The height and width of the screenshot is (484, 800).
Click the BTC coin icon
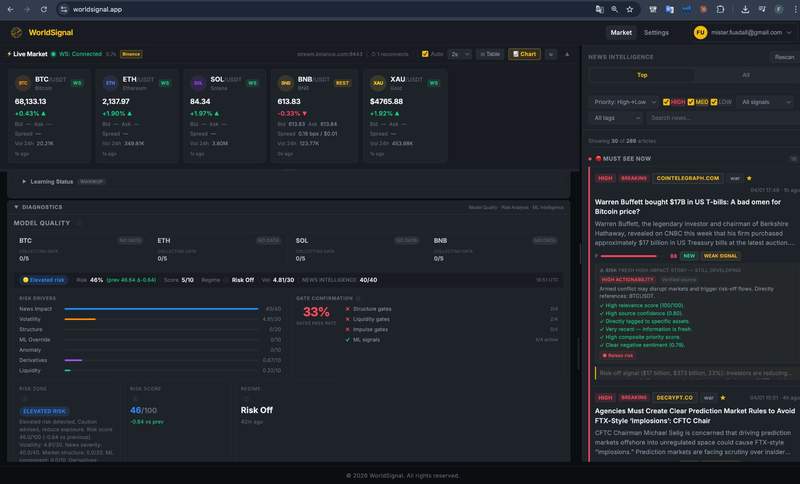(23, 83)
